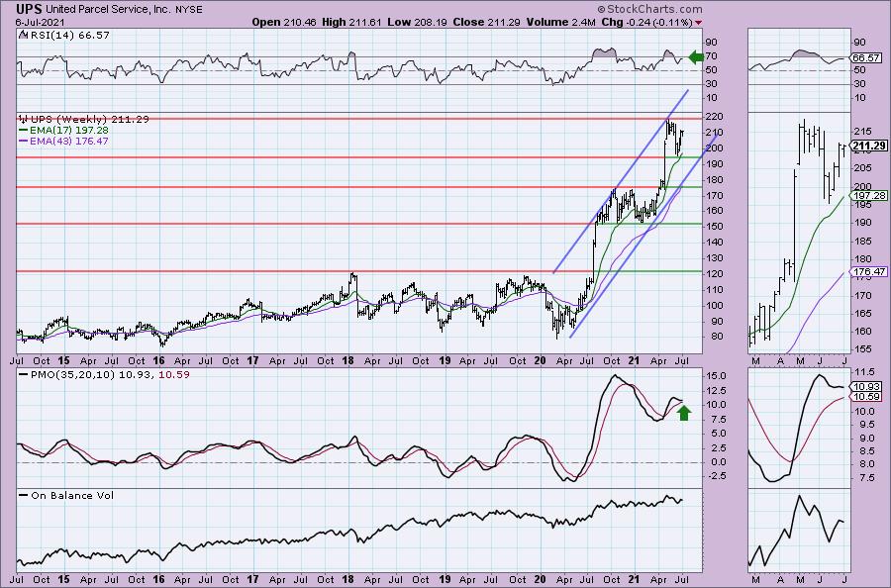891x588 pixels.
Task: Select the Volume 2.4M reading
Action: tap(560, 22)
